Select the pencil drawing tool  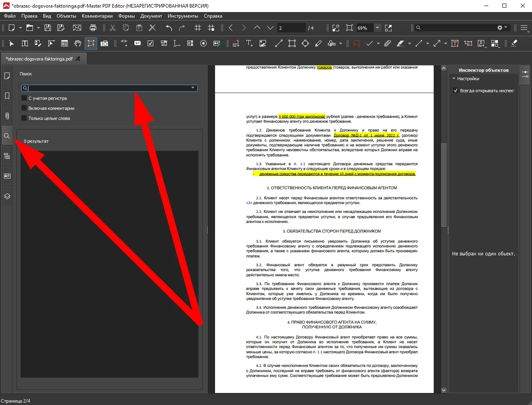pyautogui.click(x=319, y=43)
